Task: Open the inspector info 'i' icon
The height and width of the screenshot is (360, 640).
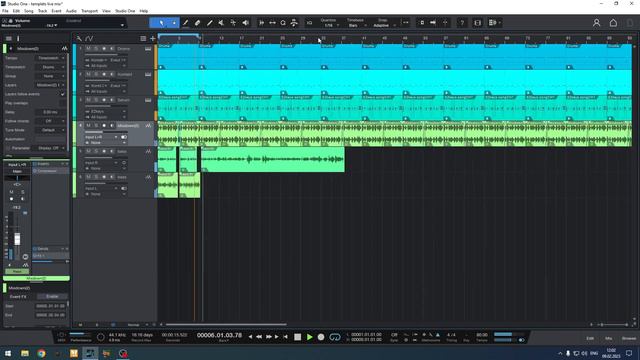Action: (x=18, y=38)
